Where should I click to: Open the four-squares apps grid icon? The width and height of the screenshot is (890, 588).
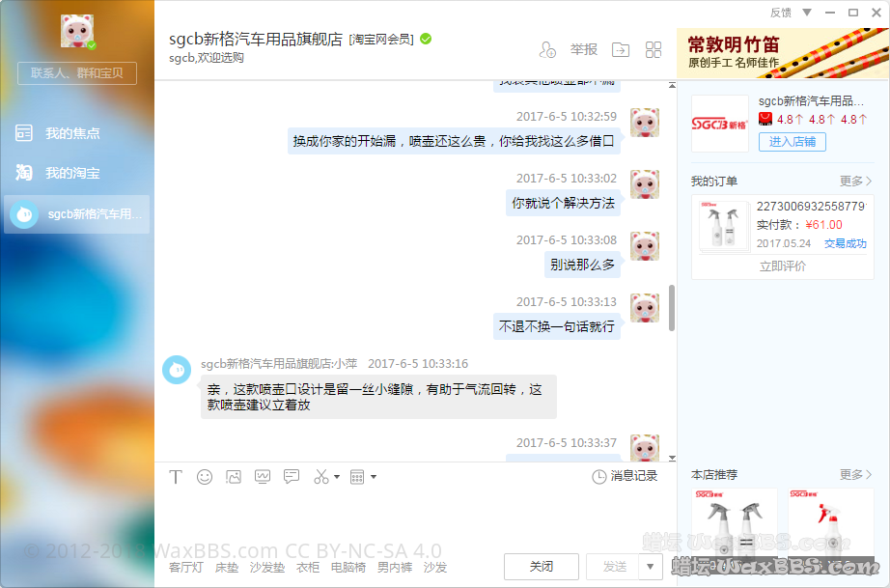point(654,50)
